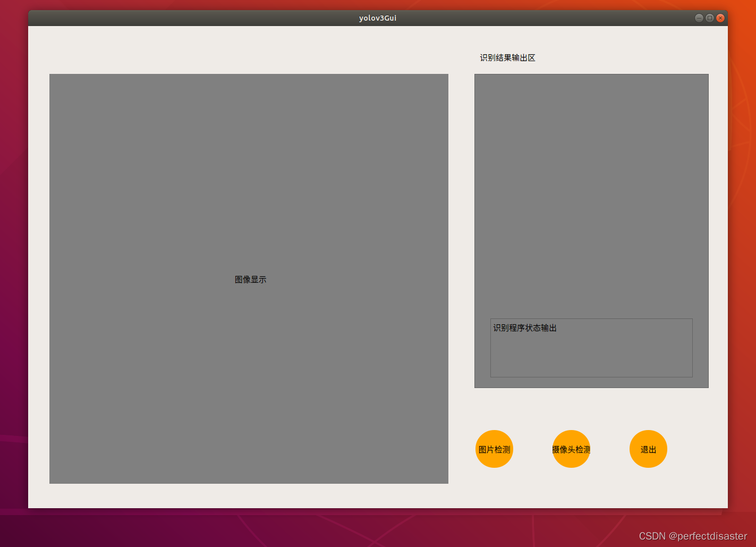This screenshot has width=756, height=547.
Task: Click the 退出 exit button
Action: pyautogui.click(x=648, y=449)
